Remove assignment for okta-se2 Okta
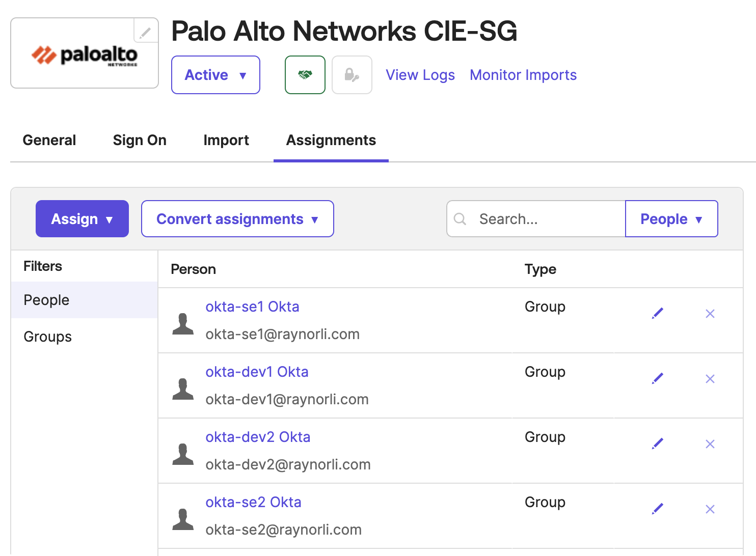This screenshot has height=556, width=756. point(710,509)
